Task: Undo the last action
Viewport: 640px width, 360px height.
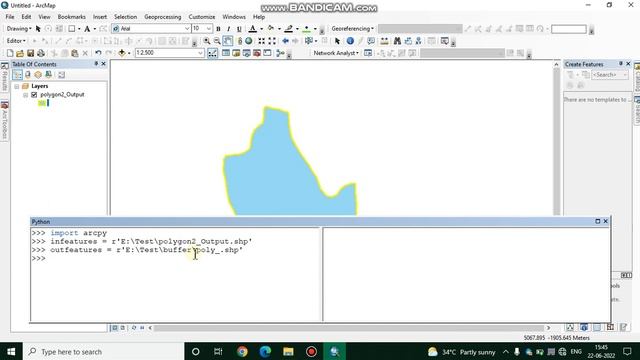Action: [98, 53]
